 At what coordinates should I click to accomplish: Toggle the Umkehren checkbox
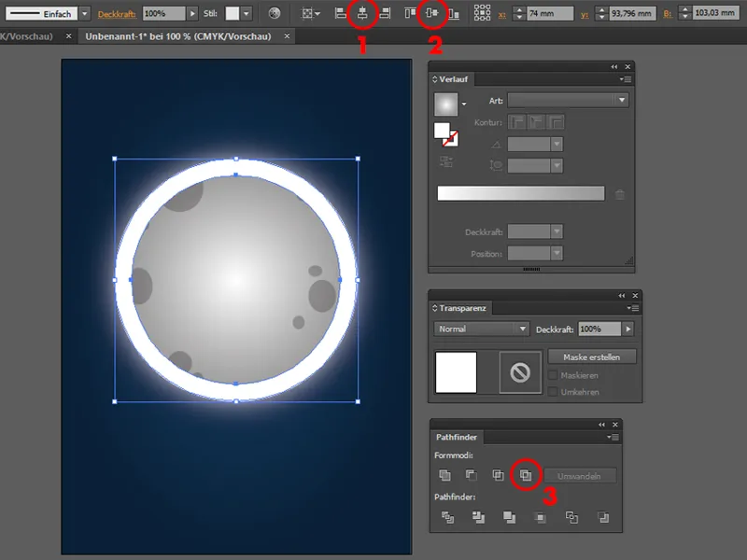coord(554,392)
